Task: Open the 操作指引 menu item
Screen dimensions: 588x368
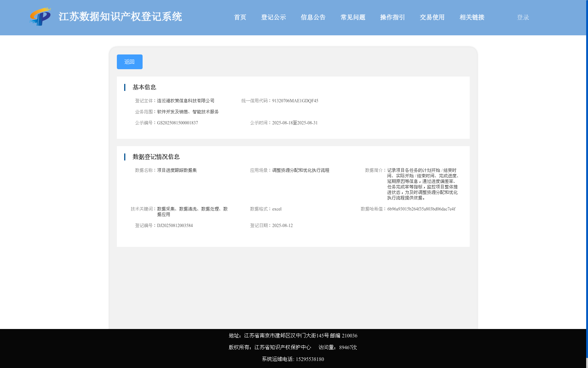Action: (392, 17)
